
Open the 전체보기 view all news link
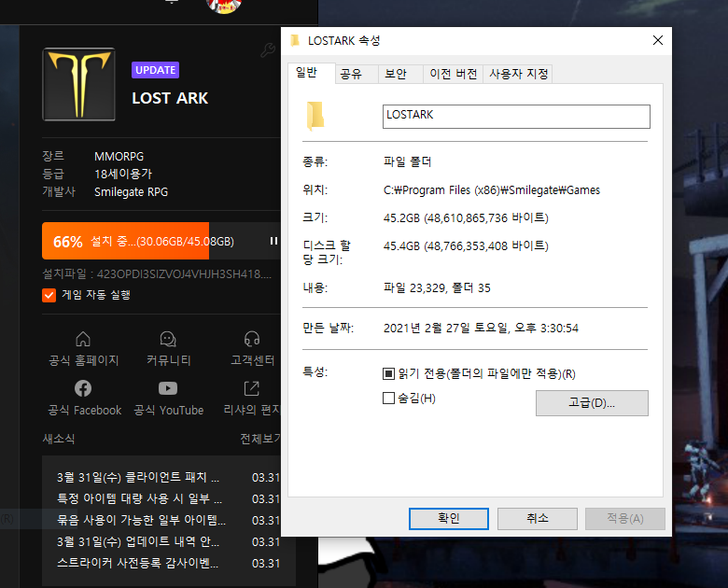[260, 439]
